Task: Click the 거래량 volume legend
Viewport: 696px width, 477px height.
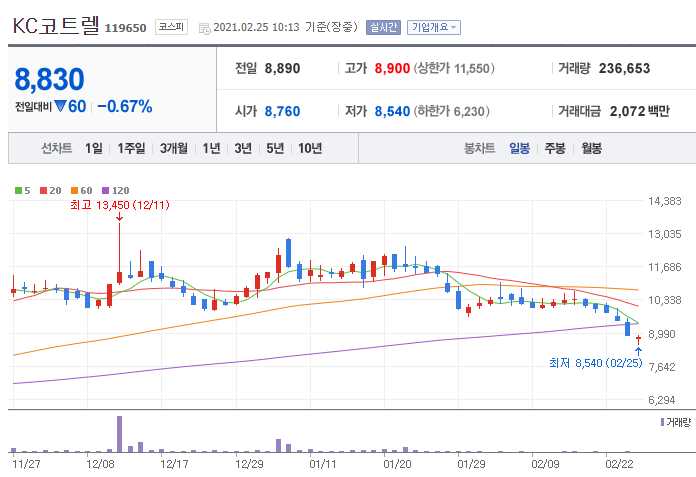Action: 676,422
